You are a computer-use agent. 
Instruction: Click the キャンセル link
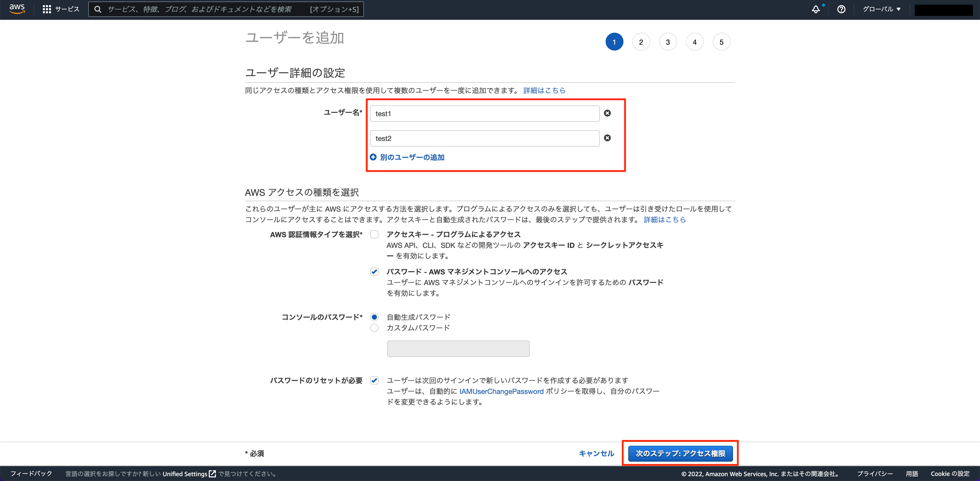pos(596,453)
